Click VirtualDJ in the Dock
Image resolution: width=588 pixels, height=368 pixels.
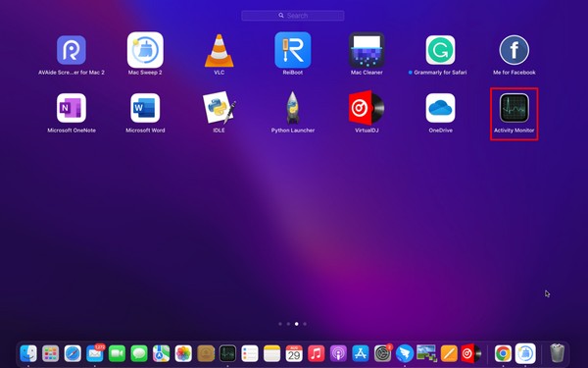471,353
